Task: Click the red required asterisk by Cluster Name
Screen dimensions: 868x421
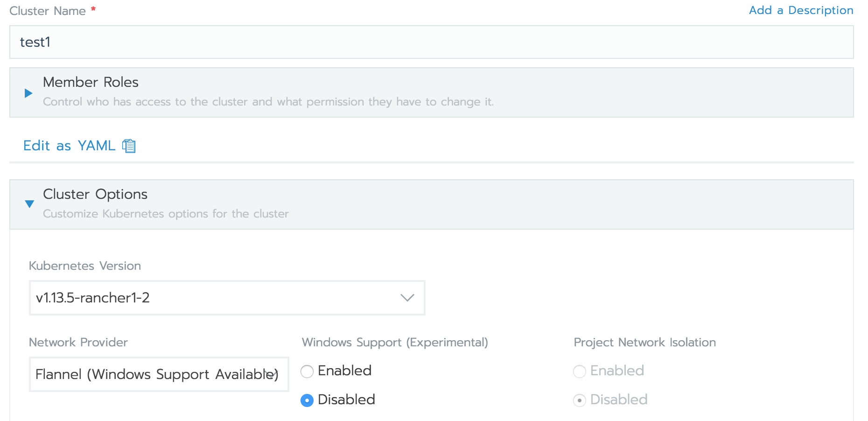Action: (x=93, y=9)
